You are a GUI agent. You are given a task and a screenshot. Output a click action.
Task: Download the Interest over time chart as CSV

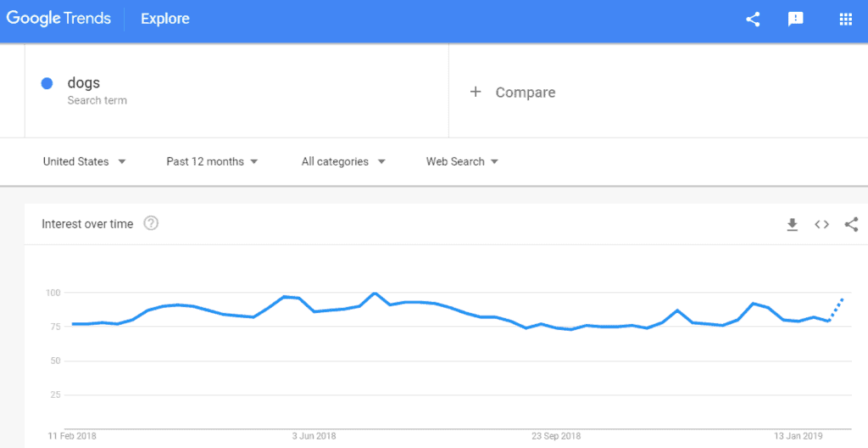793,224
